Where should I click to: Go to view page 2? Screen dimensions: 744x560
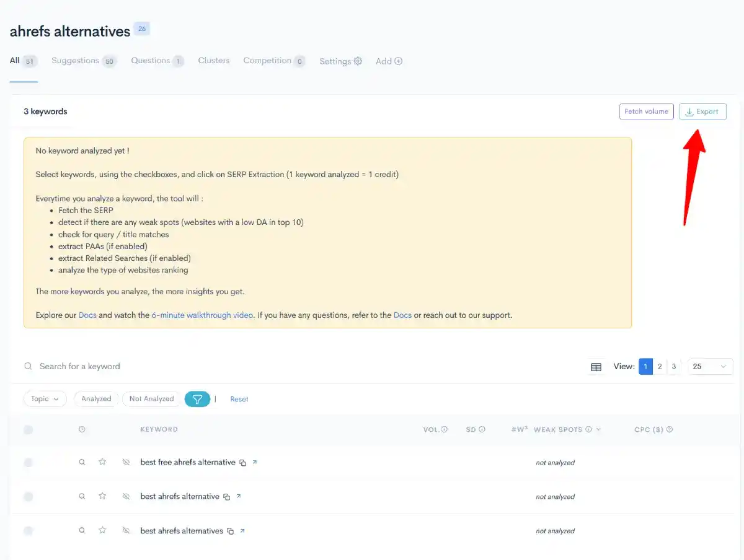click(x=660, y=367)
